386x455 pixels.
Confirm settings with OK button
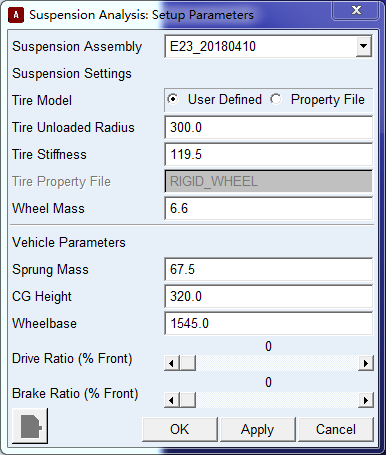tap(180, 429)
